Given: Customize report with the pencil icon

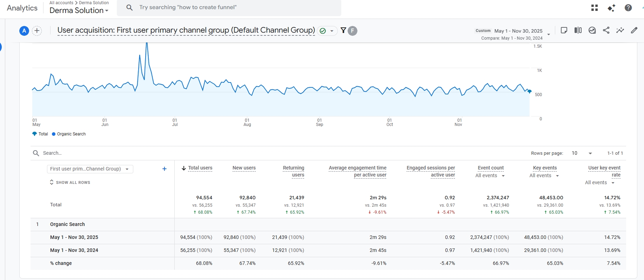Looking at the screenshot, I should click(x=634, y=30).
